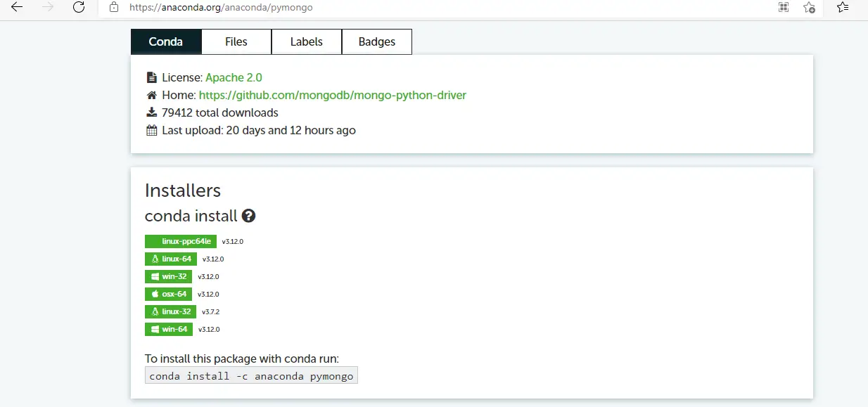Click 'To install this package with conda run:' text

coord(242,358)
